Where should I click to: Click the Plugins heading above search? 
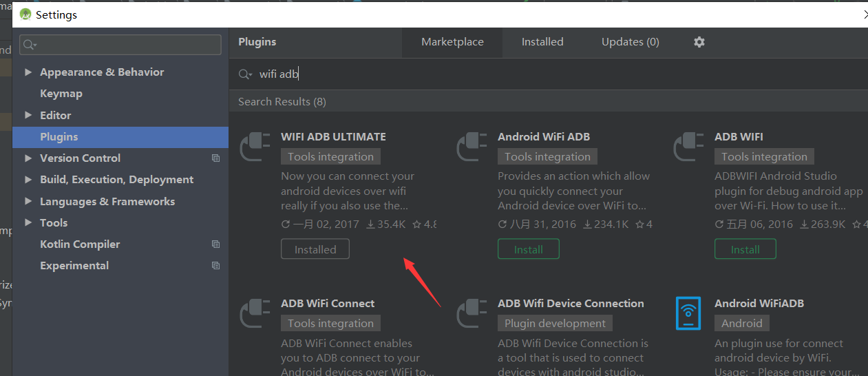pyautogui.click(x=257, y=42)
